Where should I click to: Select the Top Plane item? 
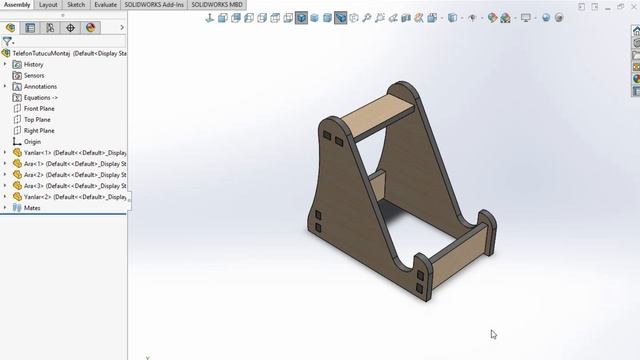click(37, 120)
